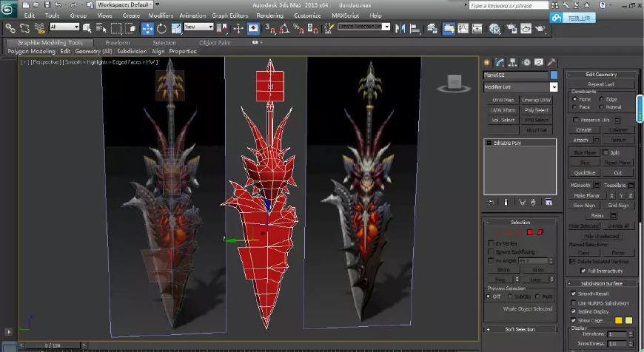
Task: Open the Modifiers menu
Action: (x=161, y=16)
